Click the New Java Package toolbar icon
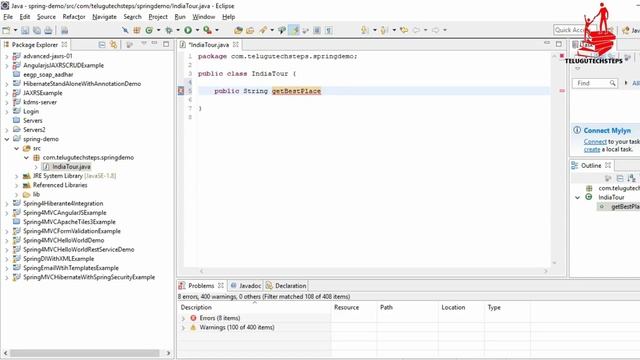Image resolution: width=640 pixels, height=360 pixels. [x=137, y=30]
